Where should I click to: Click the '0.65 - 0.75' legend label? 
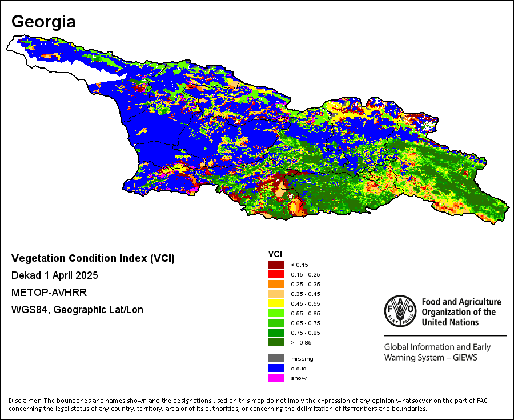(306, 323)
